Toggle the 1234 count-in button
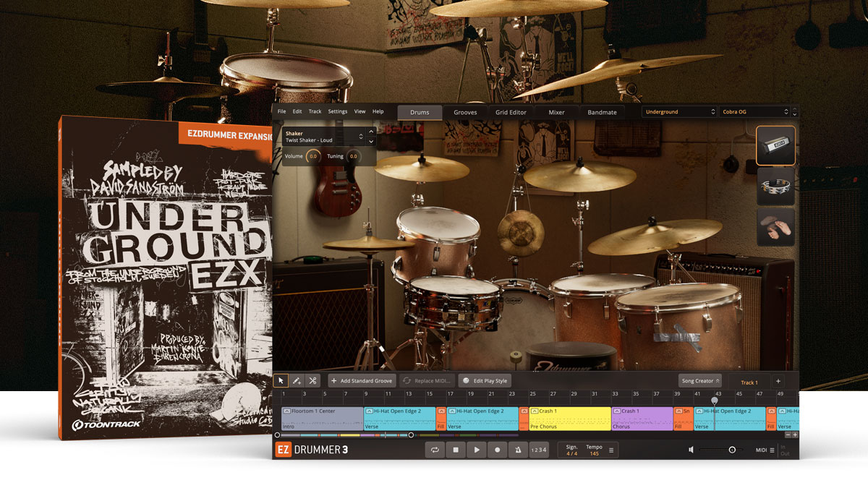Viewport: 868px width, 488px height. point(539,450)
